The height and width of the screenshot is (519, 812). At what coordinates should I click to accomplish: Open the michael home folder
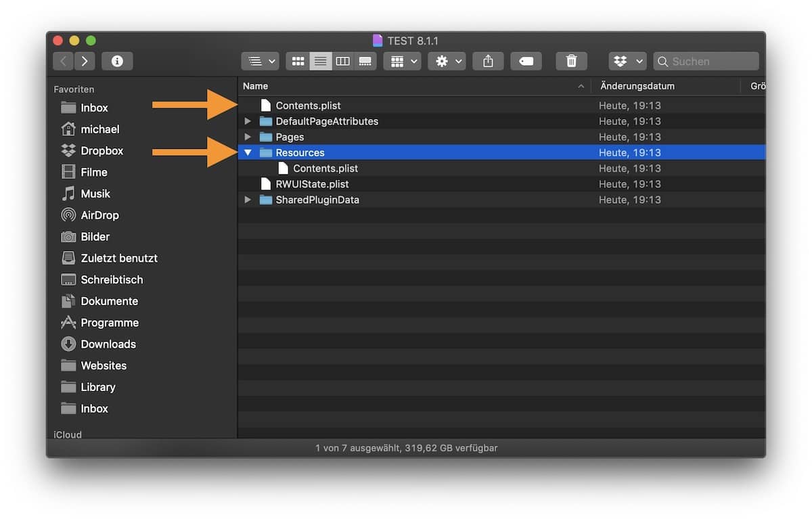(90, 129)
